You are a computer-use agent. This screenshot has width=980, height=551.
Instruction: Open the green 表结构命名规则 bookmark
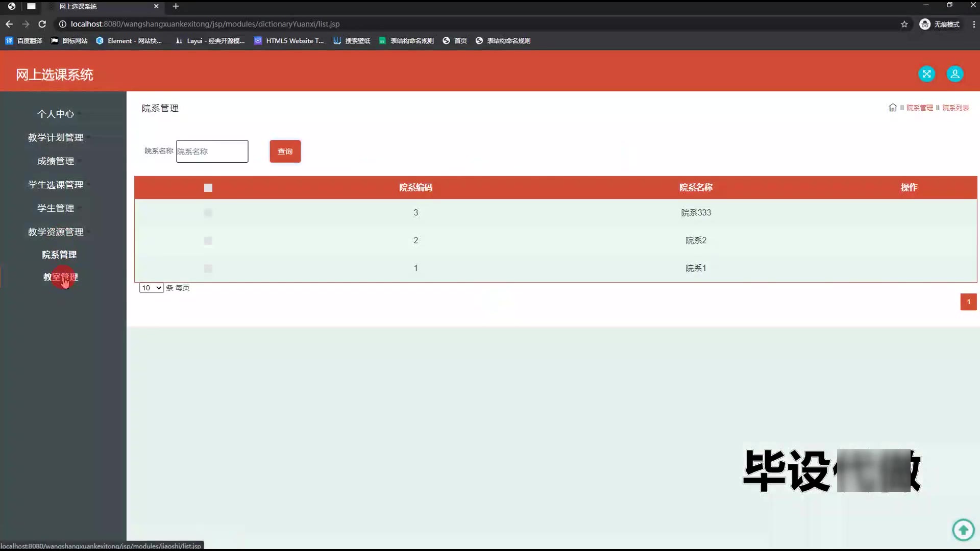[x=406, y=41]
